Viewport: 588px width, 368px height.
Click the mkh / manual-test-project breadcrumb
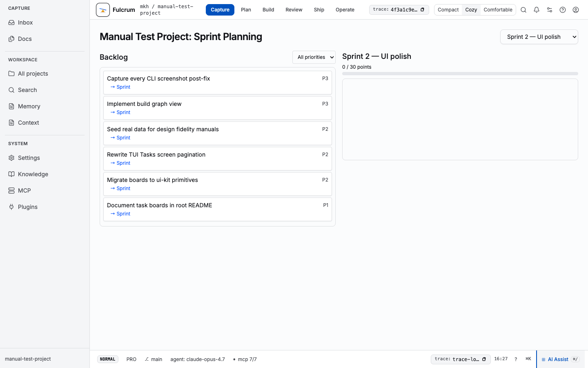point(167,10)
